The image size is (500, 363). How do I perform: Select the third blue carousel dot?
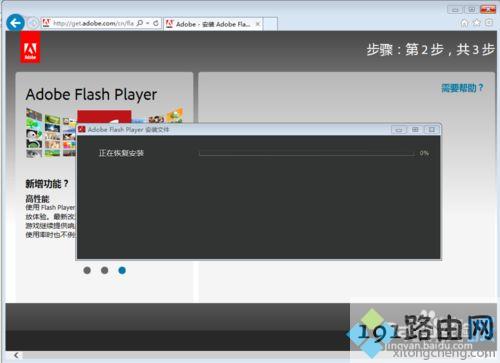coord(122,270)
